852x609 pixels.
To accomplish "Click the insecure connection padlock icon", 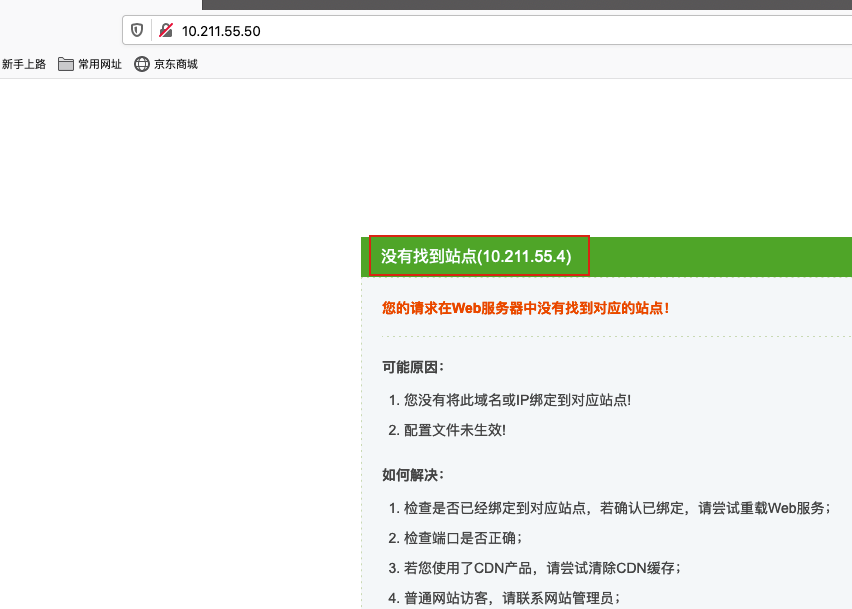I will 166,30.
